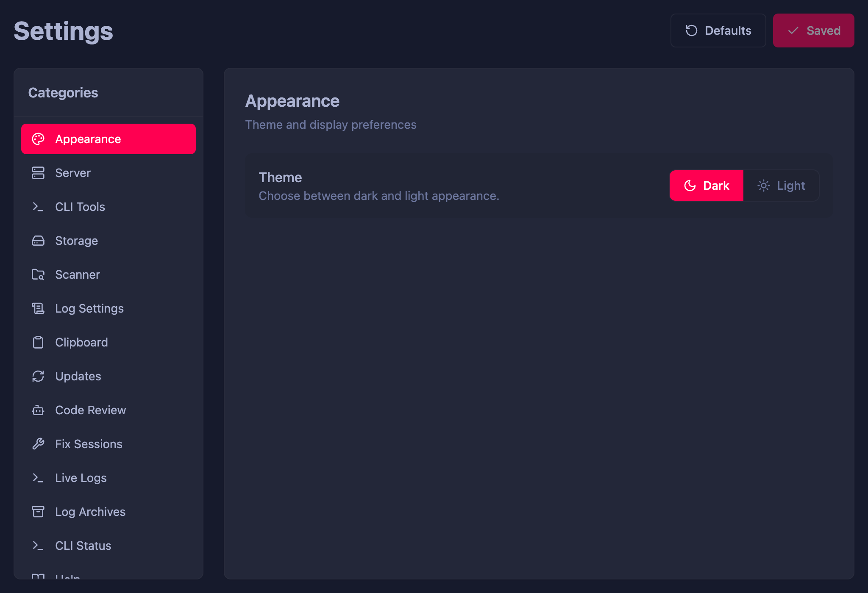Select the Code Review icon
Screen dimensions: 868x593
[x=39, y=410]
